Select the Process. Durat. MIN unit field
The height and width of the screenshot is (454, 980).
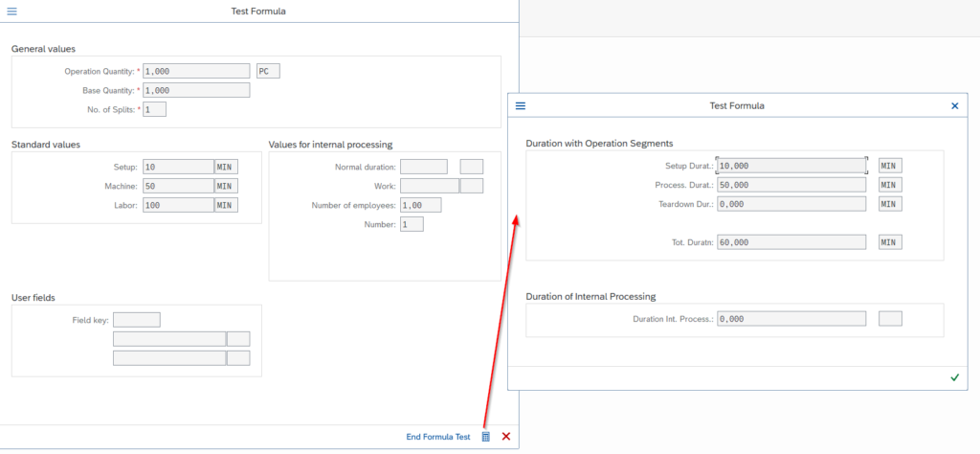[891, 185]
